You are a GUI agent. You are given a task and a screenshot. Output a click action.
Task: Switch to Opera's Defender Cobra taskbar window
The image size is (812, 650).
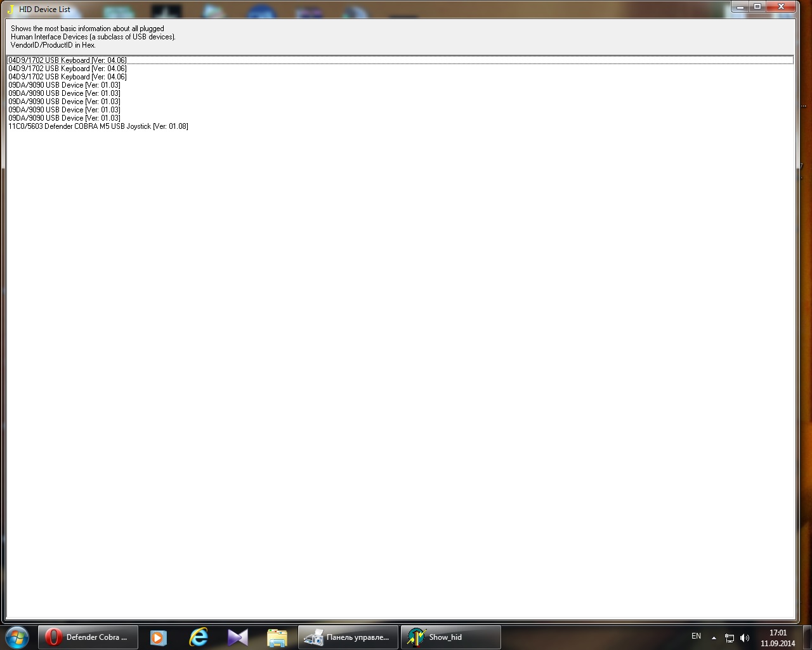point(88,637)
